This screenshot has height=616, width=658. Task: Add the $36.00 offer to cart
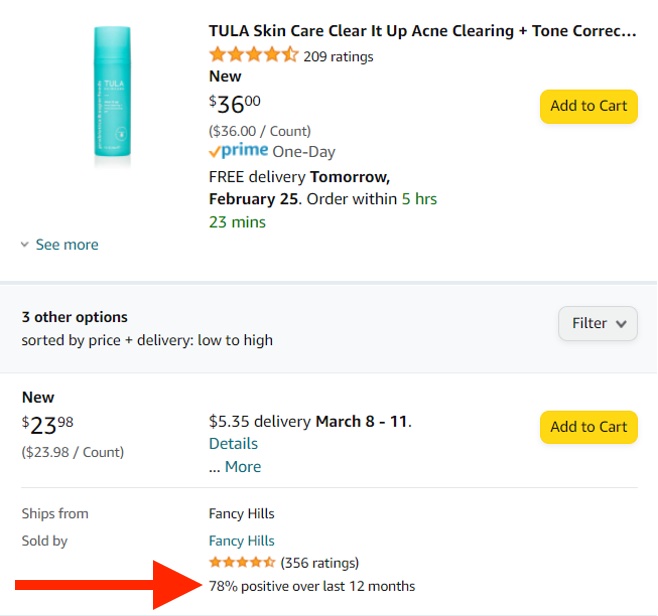coord(588,106)
